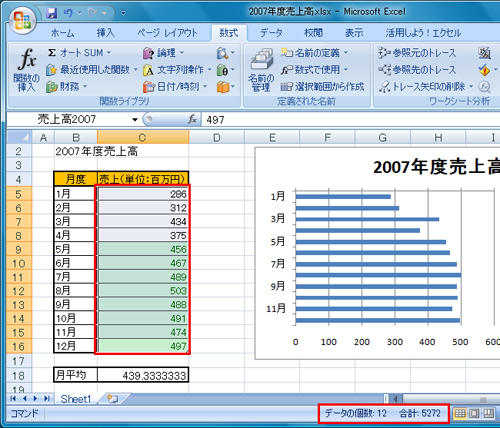Undo the last action

tap(68, 13)
